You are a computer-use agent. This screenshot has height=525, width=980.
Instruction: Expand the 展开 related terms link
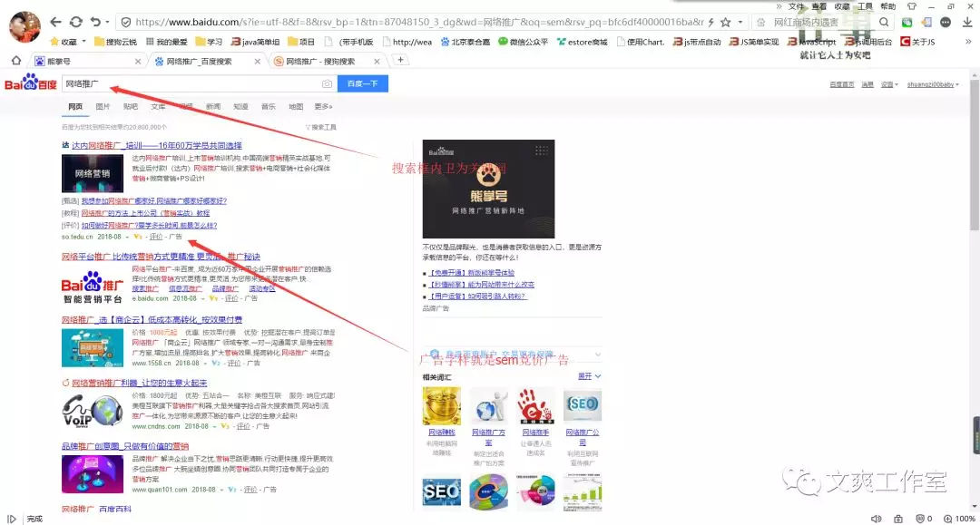point(589,376)
